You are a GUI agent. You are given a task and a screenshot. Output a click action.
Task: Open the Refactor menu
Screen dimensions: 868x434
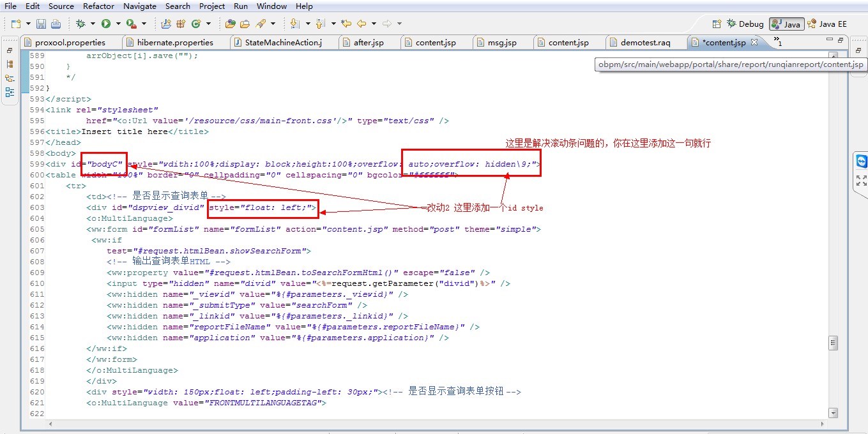pos(99,6)
